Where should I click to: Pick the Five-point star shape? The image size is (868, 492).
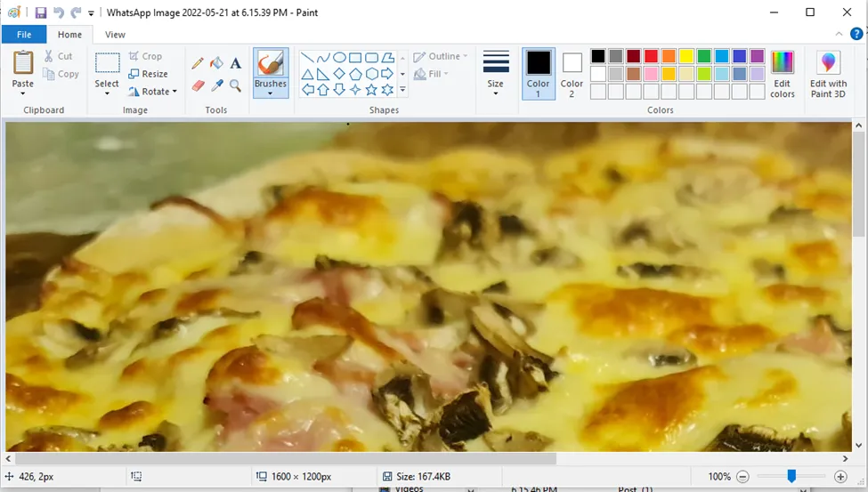click(371, 90)
